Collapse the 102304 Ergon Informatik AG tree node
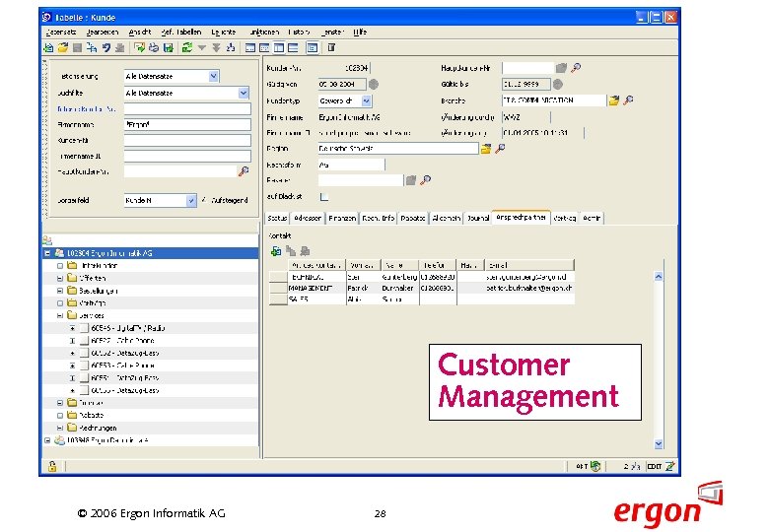 [x=47, y=253]
